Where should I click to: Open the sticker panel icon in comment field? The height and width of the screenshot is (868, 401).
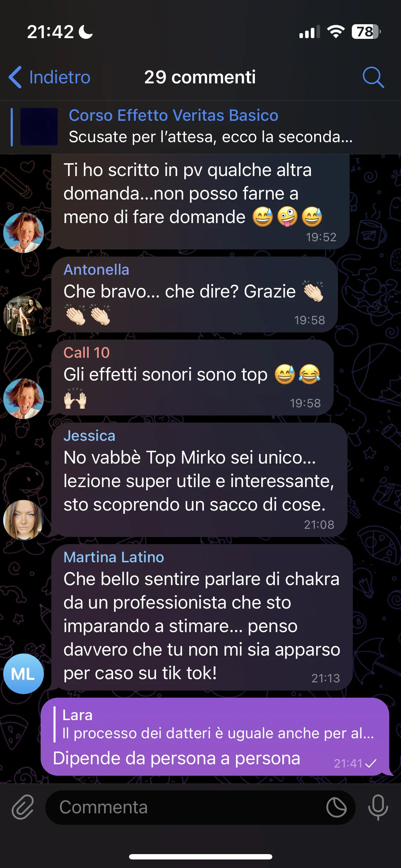[336, 807]
